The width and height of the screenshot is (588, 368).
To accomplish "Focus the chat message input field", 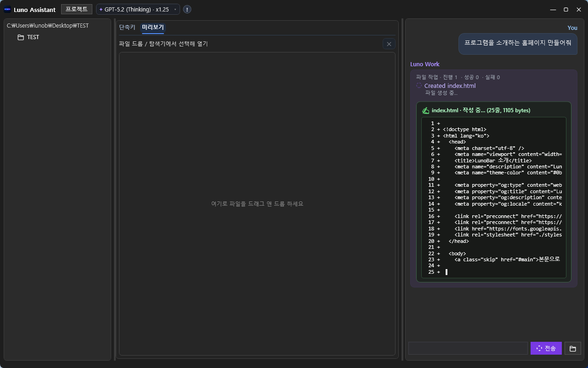I will [468, 348].
